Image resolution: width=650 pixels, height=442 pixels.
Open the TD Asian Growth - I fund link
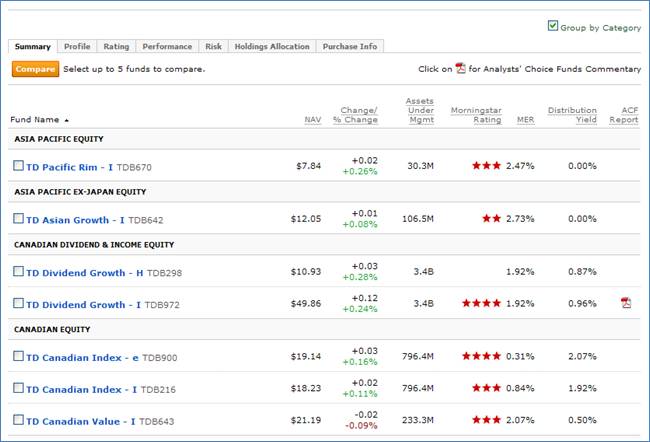(x=75, y=220)
